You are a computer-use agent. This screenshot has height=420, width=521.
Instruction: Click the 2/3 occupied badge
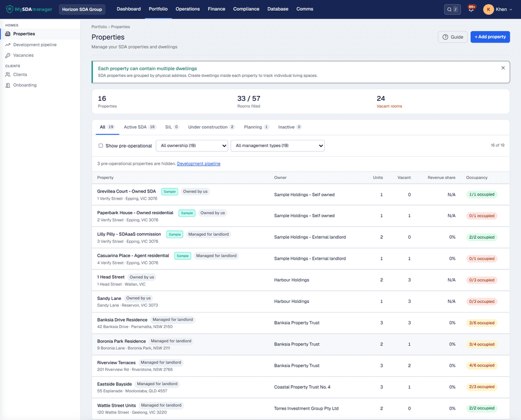coord(482,387)
